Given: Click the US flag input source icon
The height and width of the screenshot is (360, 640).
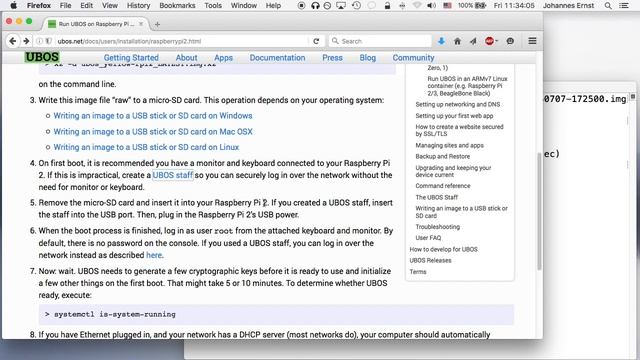Looking at the screenshot, I should click(x=447, y=6).
